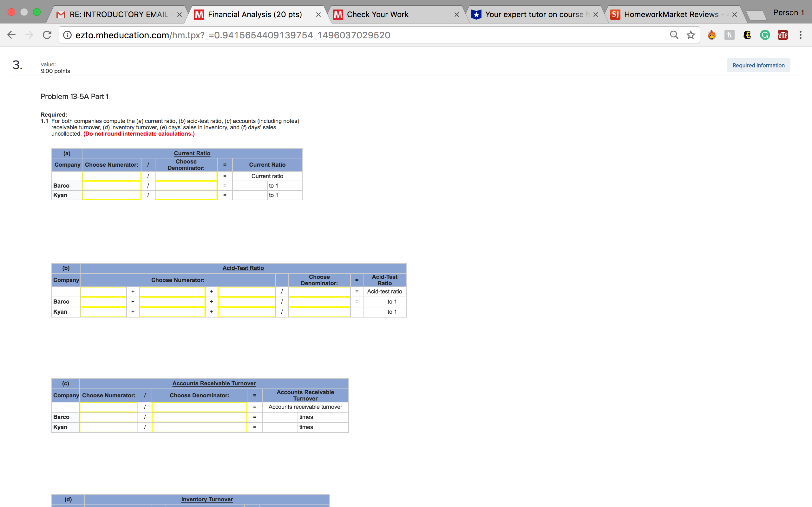This screenshot has width=812, height=507.
Task: Open the Honey extension icon
Action: point(729,35)
